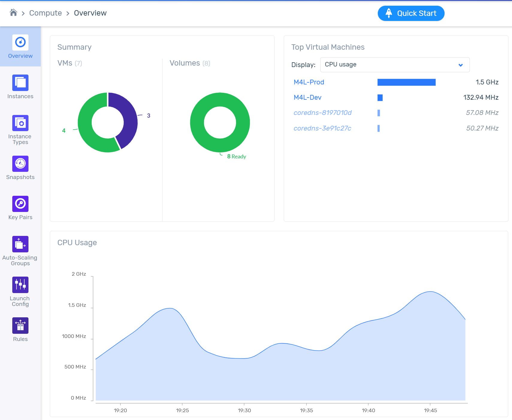Click Overview in the breadcrumb
This screenshot has height=420, width=512.
(x=90, y=13)
